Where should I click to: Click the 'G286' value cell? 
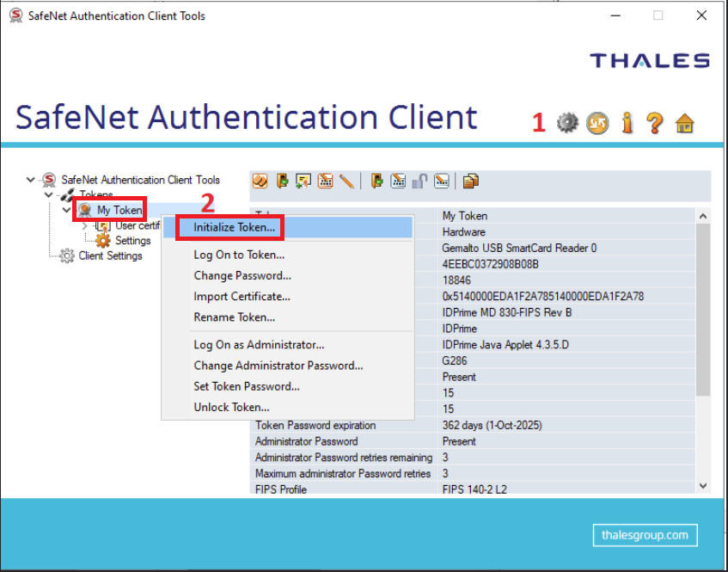[x=455, y=361]
